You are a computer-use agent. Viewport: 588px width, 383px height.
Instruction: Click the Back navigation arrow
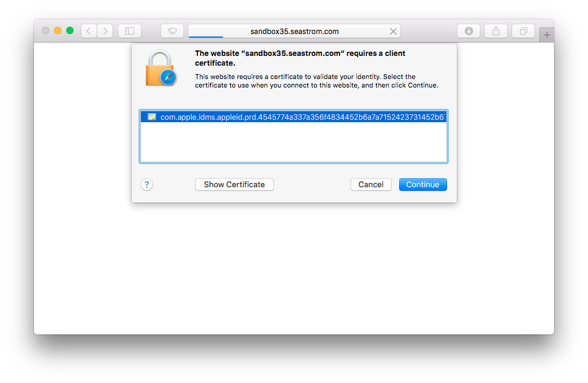(x=87, y=30)
